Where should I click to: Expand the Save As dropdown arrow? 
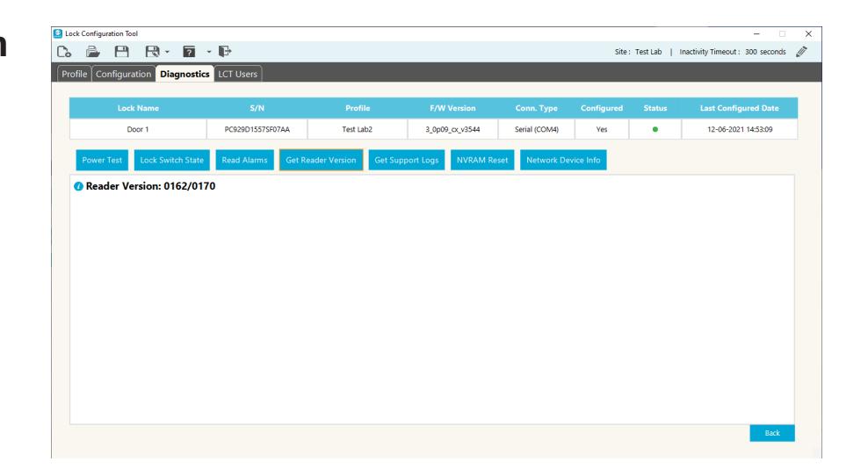167,52
